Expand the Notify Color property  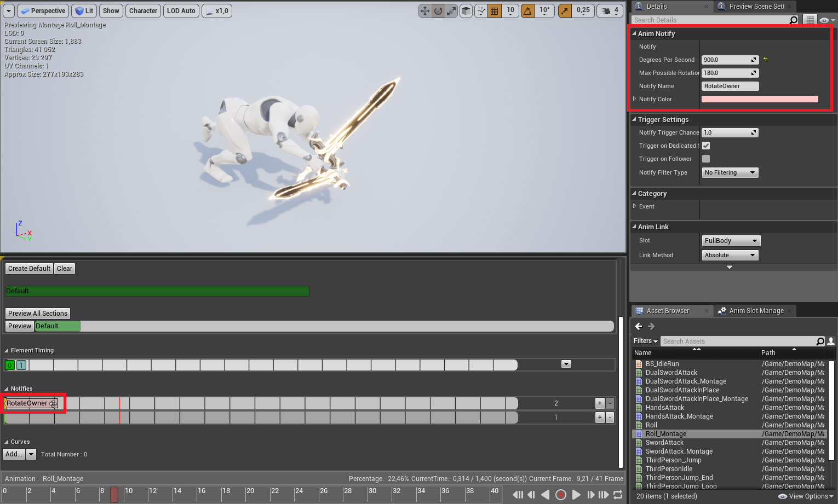pos(635,99)
